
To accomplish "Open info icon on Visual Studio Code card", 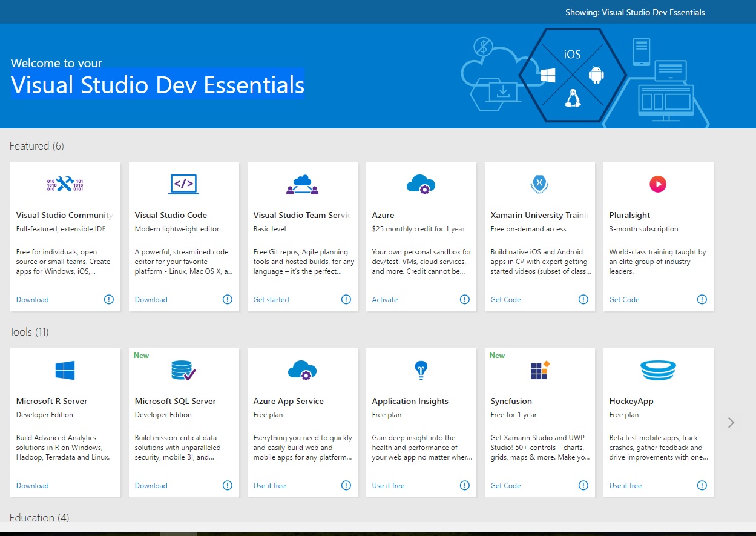I will [x=228, y=299].
